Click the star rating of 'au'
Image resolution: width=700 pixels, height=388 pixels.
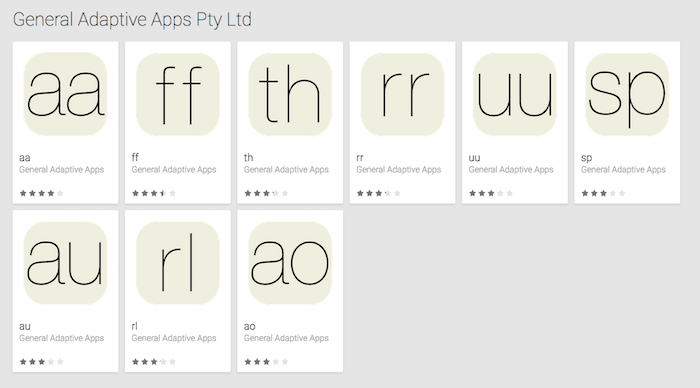[42, 362]
